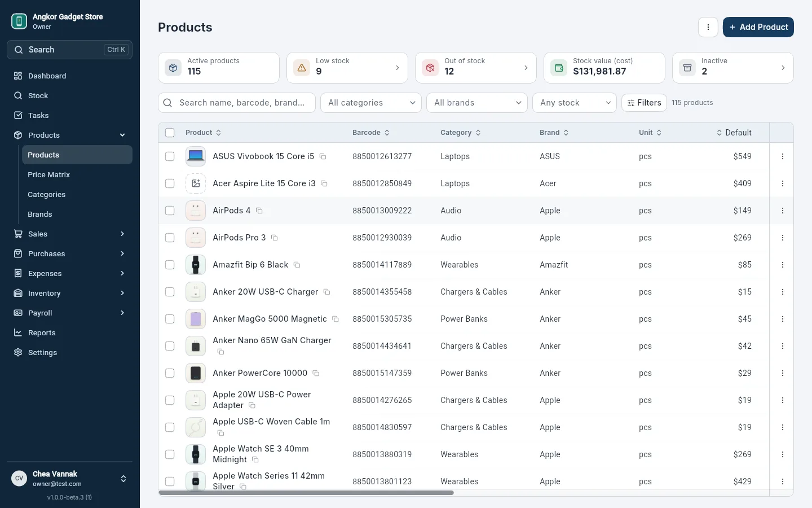Click the Stock value wallet icon
The height and width of the screenshot is (508, 812).
559,68
